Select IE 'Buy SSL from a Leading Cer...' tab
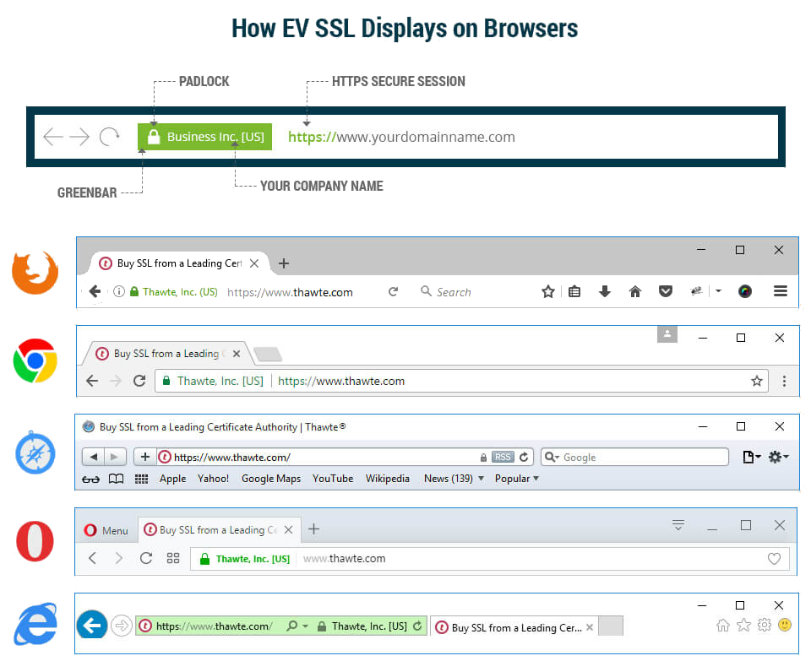The width and height of the screenshot is (811, 672). pos(514,627)
